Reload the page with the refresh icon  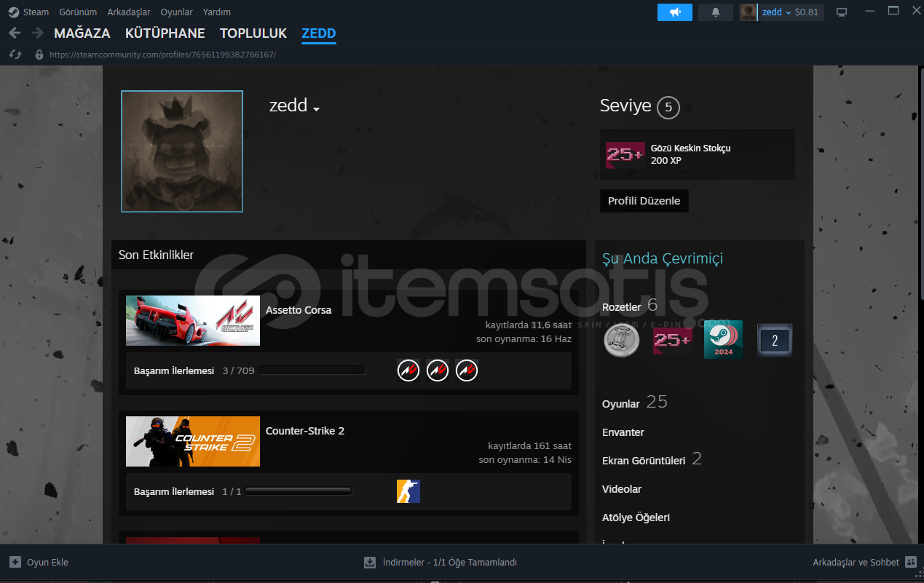tap(15, 55)
